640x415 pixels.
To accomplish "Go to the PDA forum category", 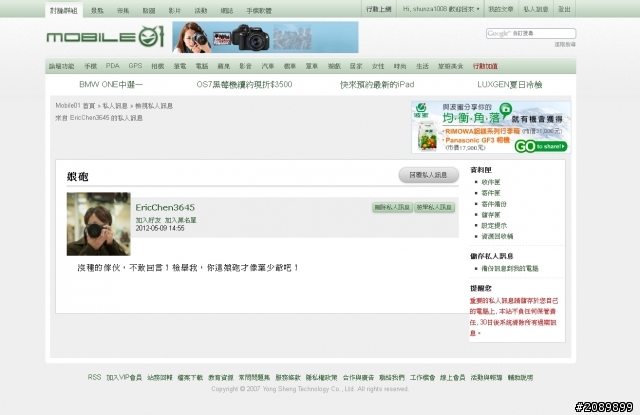I will tap(113, 66).
